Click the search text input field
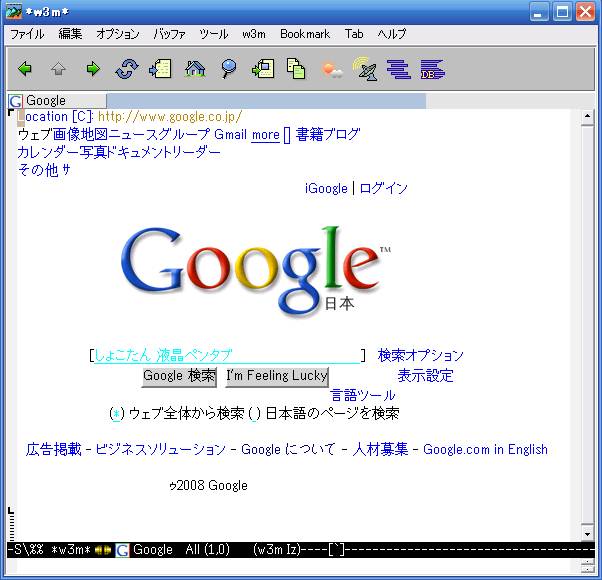 227,355
